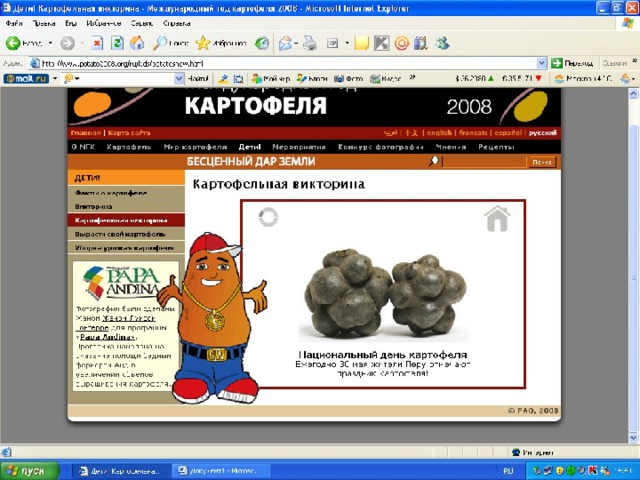Click the пуск Start button
Screen dimensions: 640x480
[x=29, y=471]
